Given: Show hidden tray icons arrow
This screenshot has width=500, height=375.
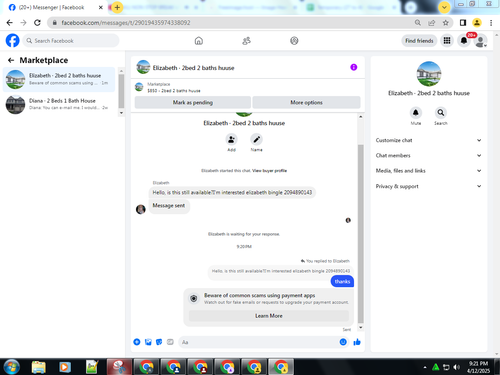Looking at the screenshot, I should tap(425, 367).
